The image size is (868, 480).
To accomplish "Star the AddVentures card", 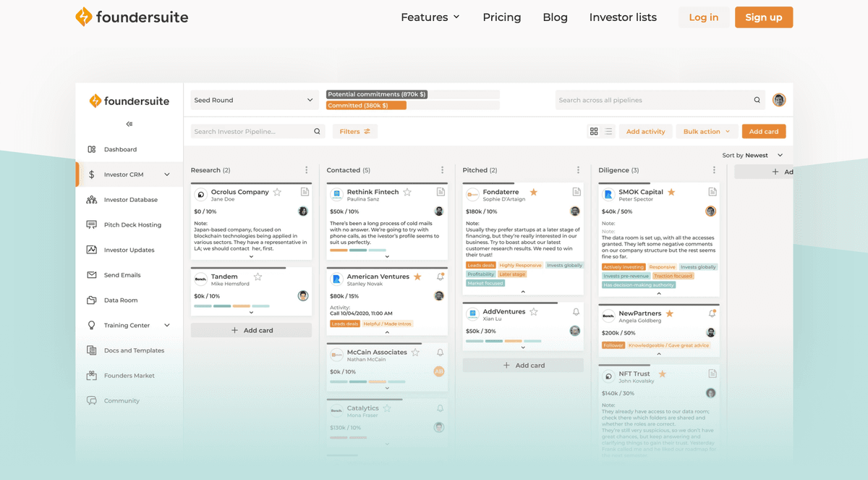I will pos(534,312).
